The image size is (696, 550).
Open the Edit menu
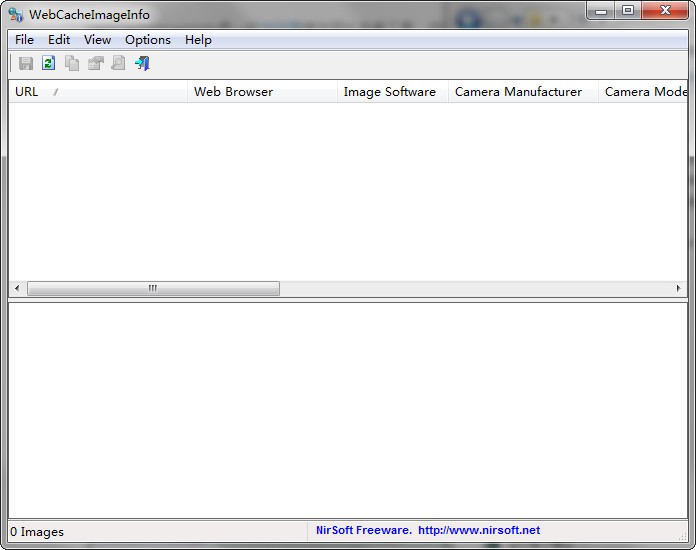click(59, 40)
